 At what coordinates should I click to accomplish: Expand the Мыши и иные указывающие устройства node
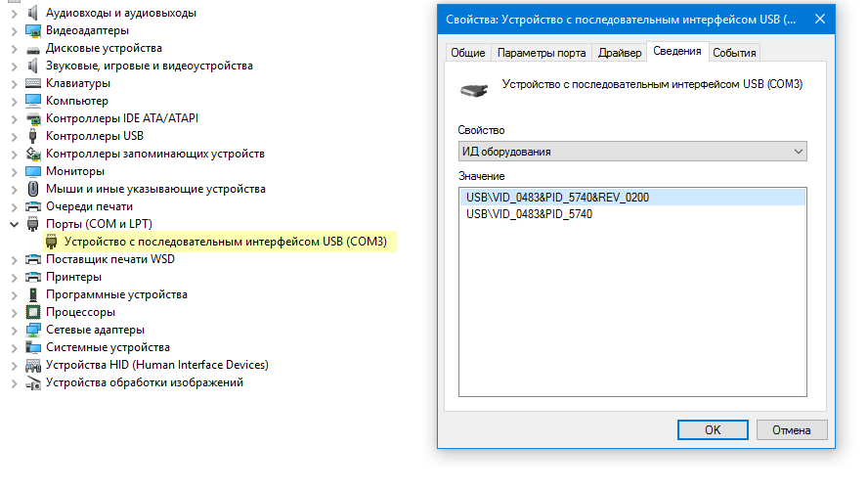14,189
